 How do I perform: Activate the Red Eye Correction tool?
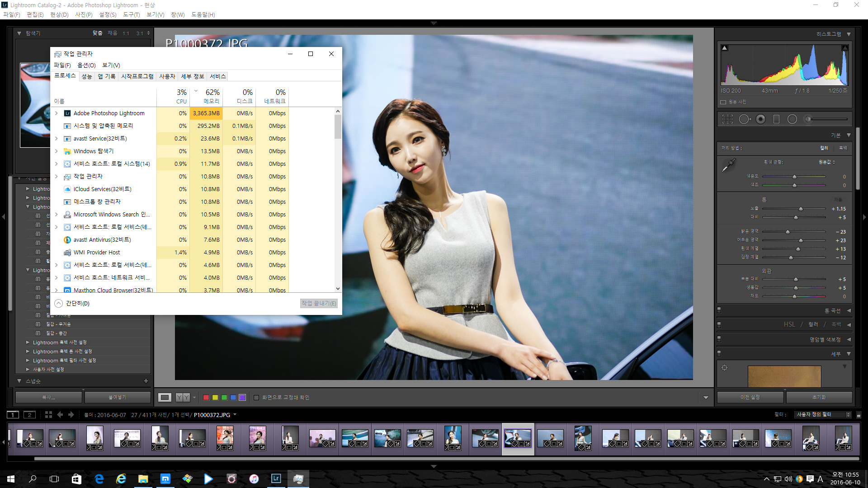point(761,119)
